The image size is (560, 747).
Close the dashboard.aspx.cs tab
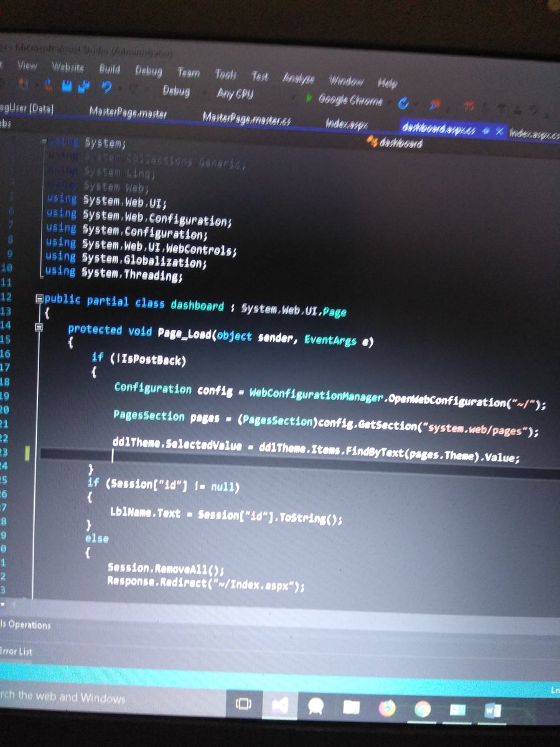pos(499,131)
